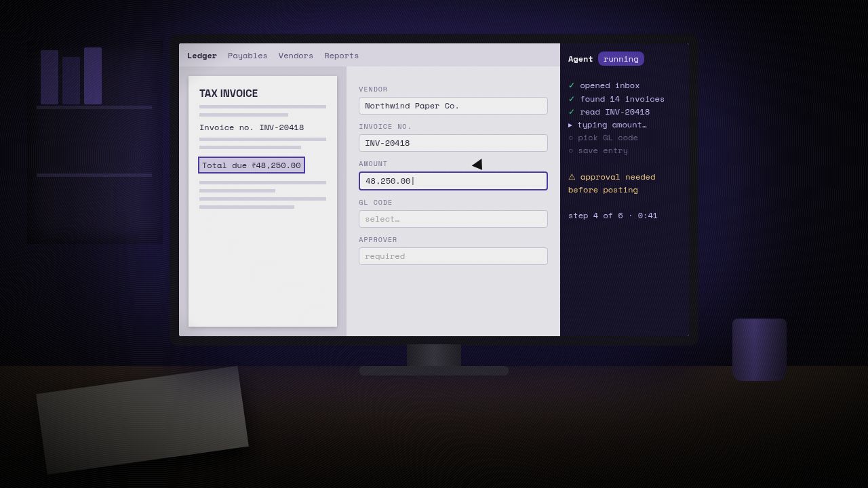The width and height of the screenshot is (868, 488).
Task: Click the Vendor field with Northwind Paper Co.
Action: pyautogui.click(x=453, y=106)
